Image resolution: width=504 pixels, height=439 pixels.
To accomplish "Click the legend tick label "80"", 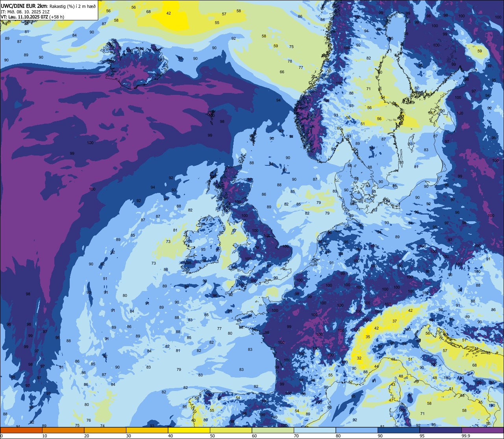I will tap(338, 436).
